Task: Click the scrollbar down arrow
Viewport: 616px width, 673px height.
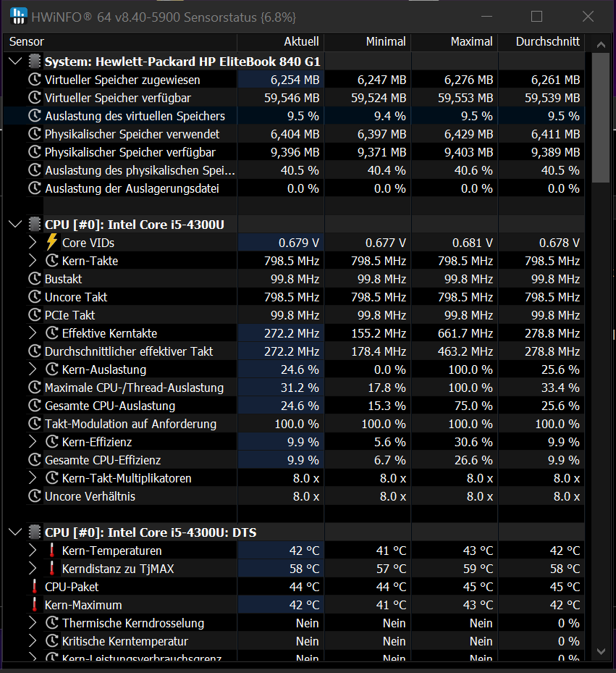Action: click(601, 651)
